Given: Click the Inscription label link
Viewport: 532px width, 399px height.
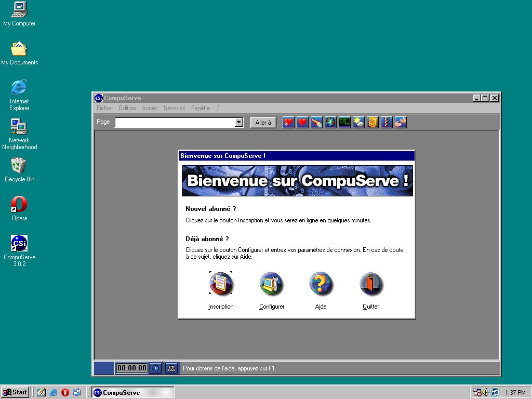Looking at the screenshot, I should 221,307.
